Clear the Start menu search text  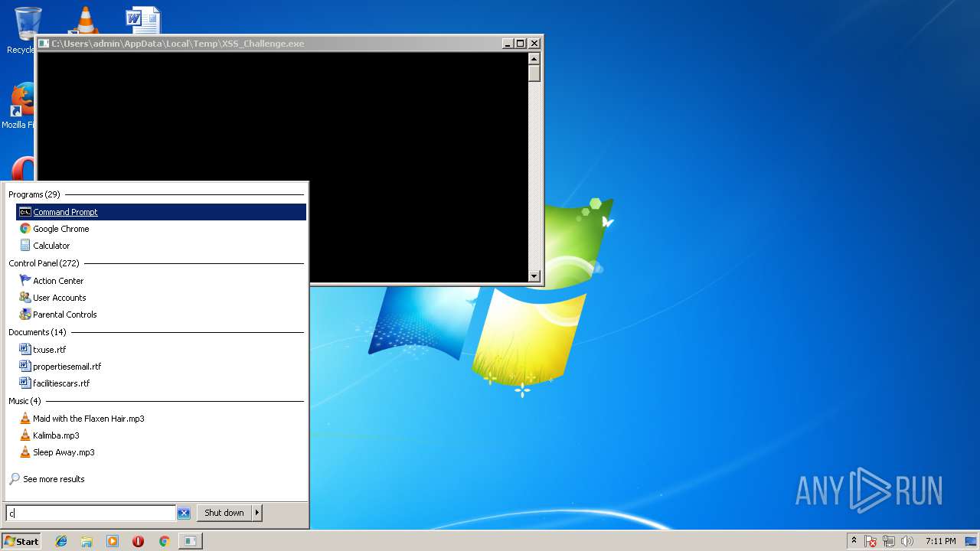click(x=184, y=514)
